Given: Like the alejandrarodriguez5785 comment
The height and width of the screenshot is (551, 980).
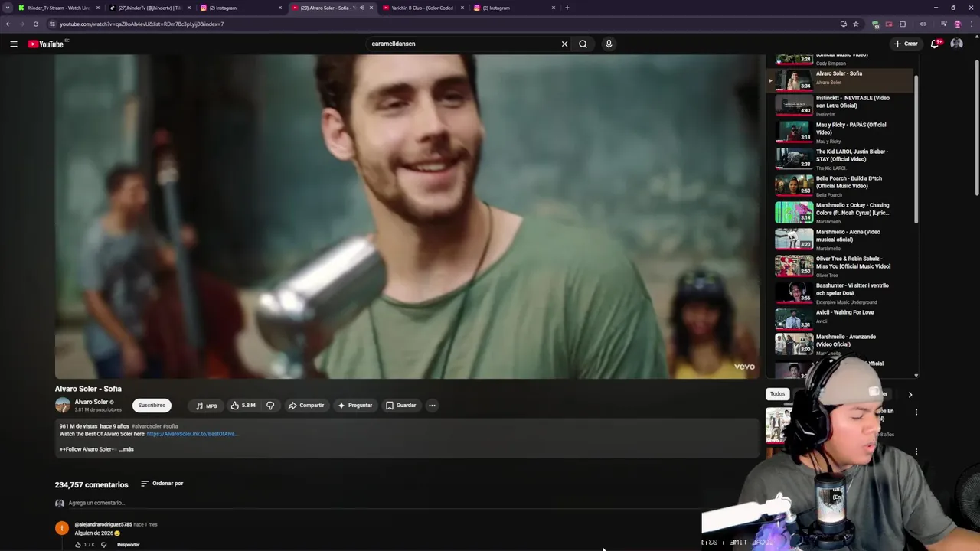Looking at the screenshot, I should [78, 545].
